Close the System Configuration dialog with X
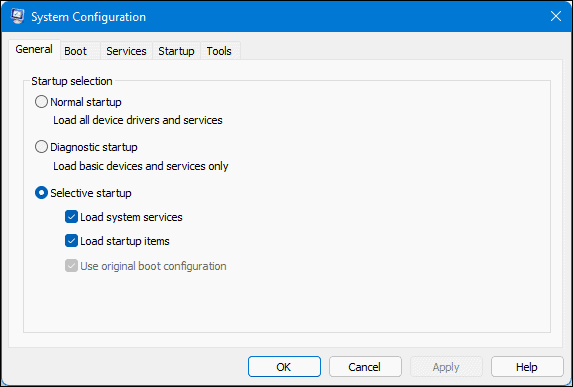573x387 pixels. [x=555, y=16]
